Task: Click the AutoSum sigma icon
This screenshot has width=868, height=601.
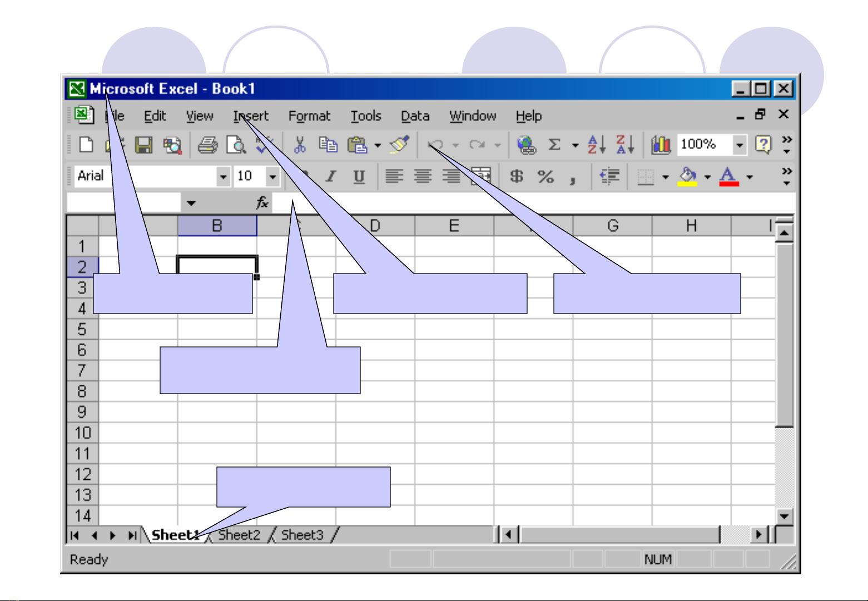Action: tap(554, 145)
